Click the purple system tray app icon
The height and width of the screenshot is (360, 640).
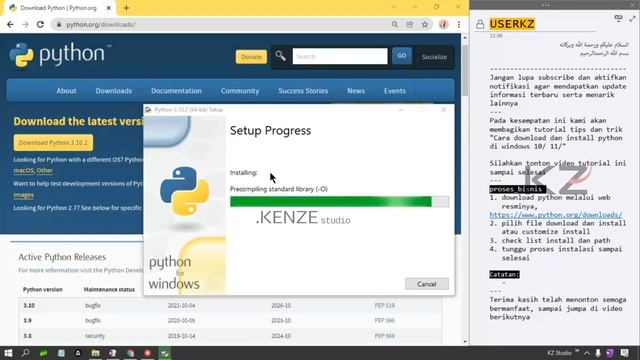pos(610,353)
